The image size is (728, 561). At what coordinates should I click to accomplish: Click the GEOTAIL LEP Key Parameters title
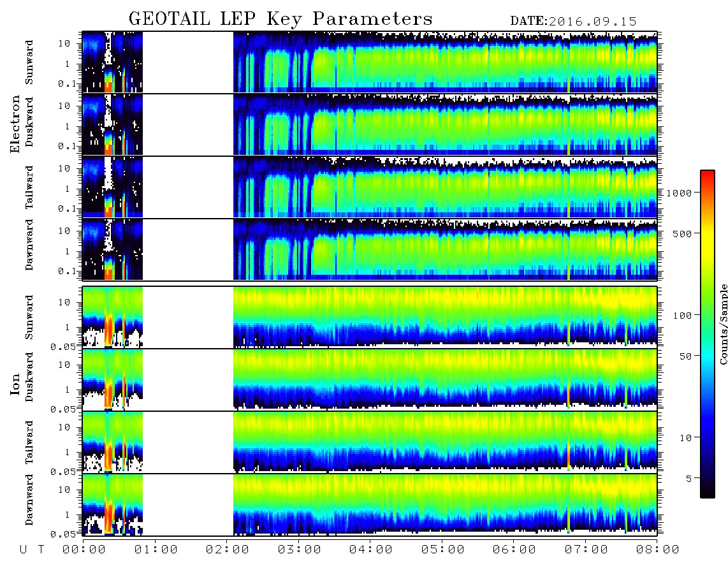(280, 20)
